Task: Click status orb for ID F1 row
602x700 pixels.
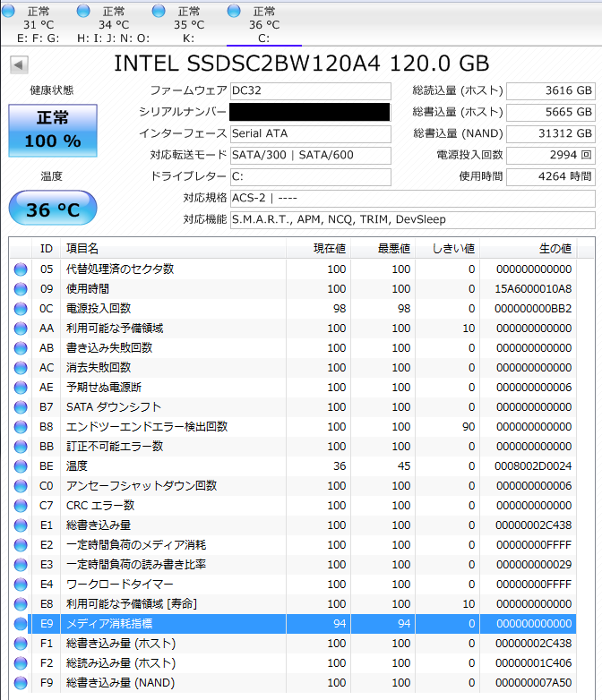Action: 21,644
